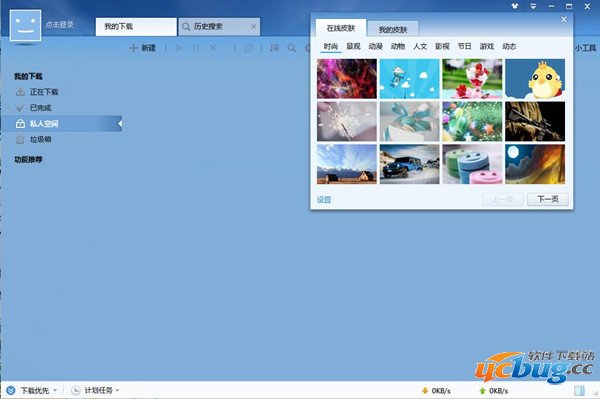Apply the blue clouds cartoon skin
This screenshot has height=399, width=600.
click(409, 79)
